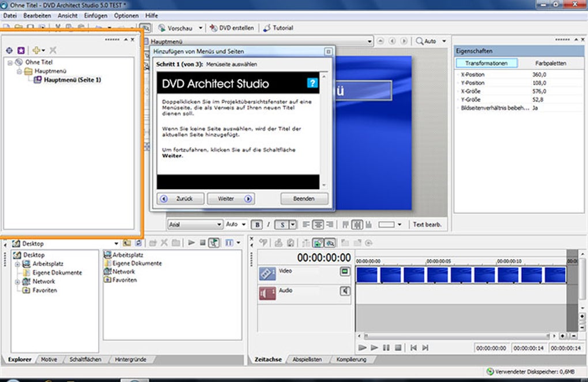588x382 pixels.
Task: Click the yellow plus add icon in project panel
Action: coord(36,51)
